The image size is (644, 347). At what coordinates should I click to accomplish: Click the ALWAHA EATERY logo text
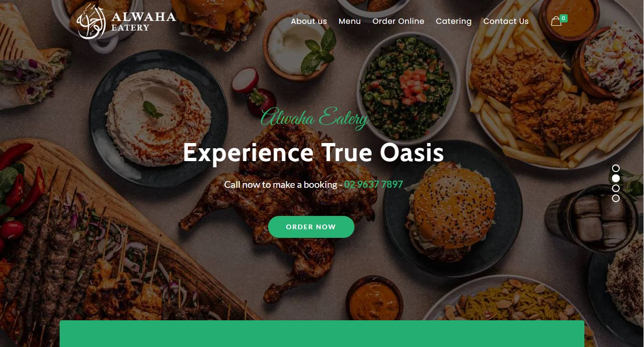144,21
